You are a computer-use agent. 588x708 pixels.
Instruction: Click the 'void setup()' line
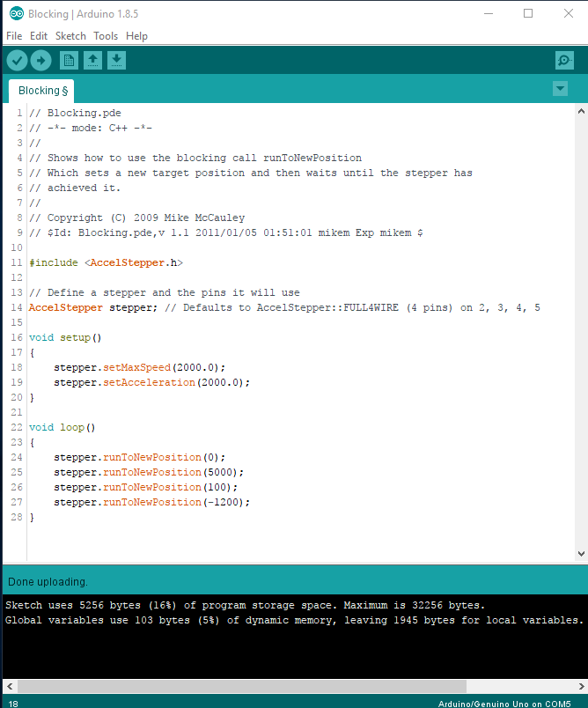pyautogui.click(x=65, y=338)
